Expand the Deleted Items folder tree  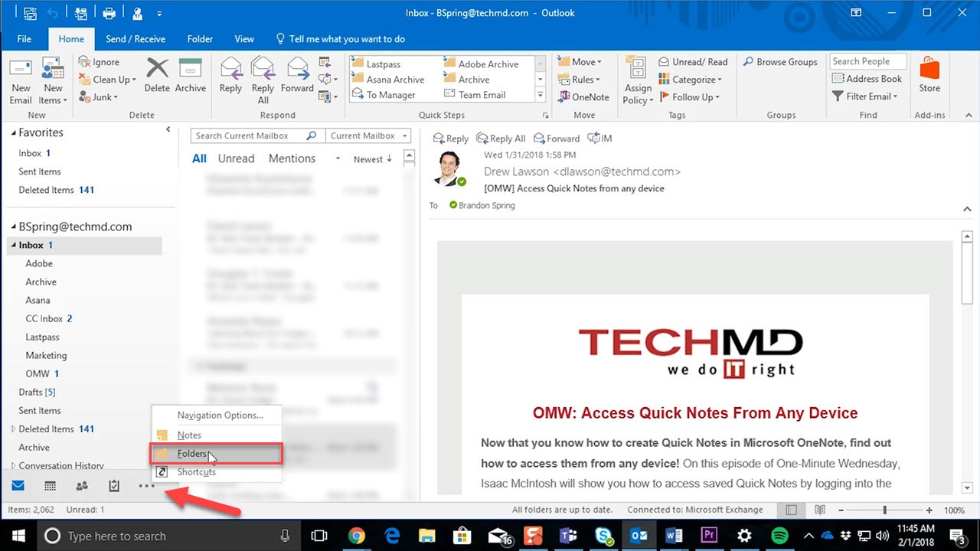pos(13,429)
